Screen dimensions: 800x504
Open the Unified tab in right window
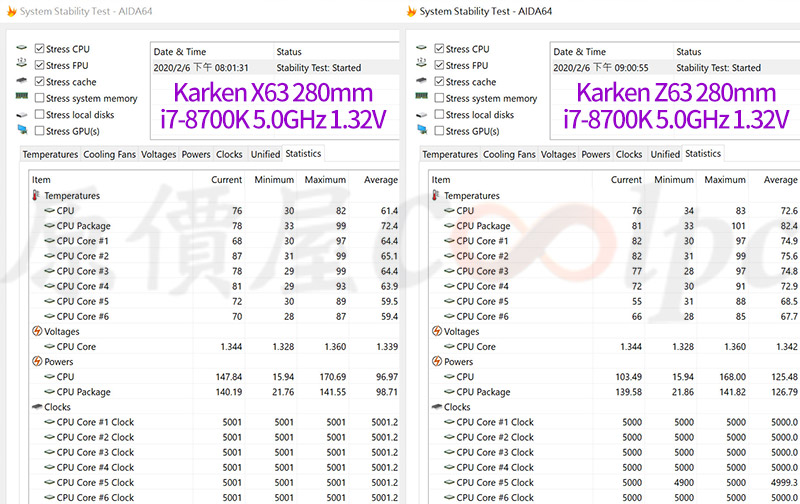click(665, 155)
